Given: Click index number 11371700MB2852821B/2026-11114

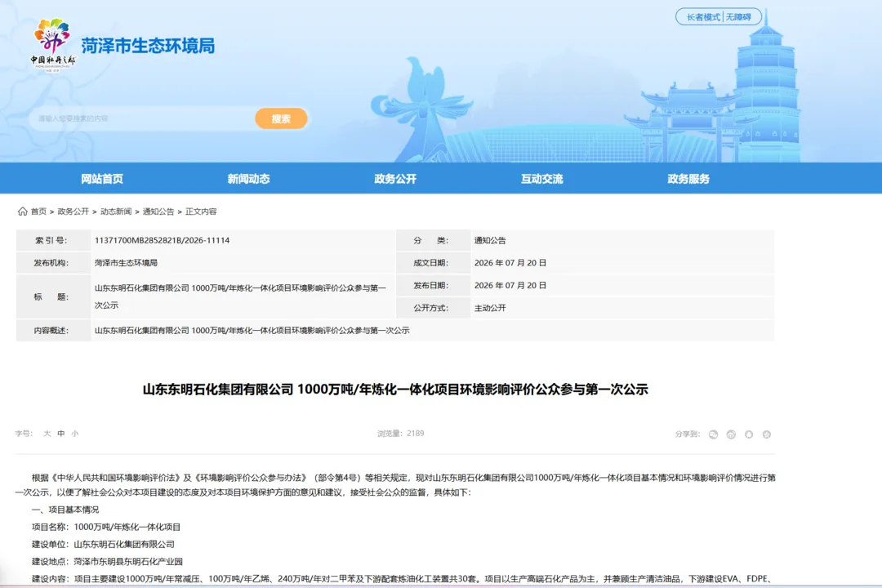Looking at the screenshot, I should click(x=162, y=240).
